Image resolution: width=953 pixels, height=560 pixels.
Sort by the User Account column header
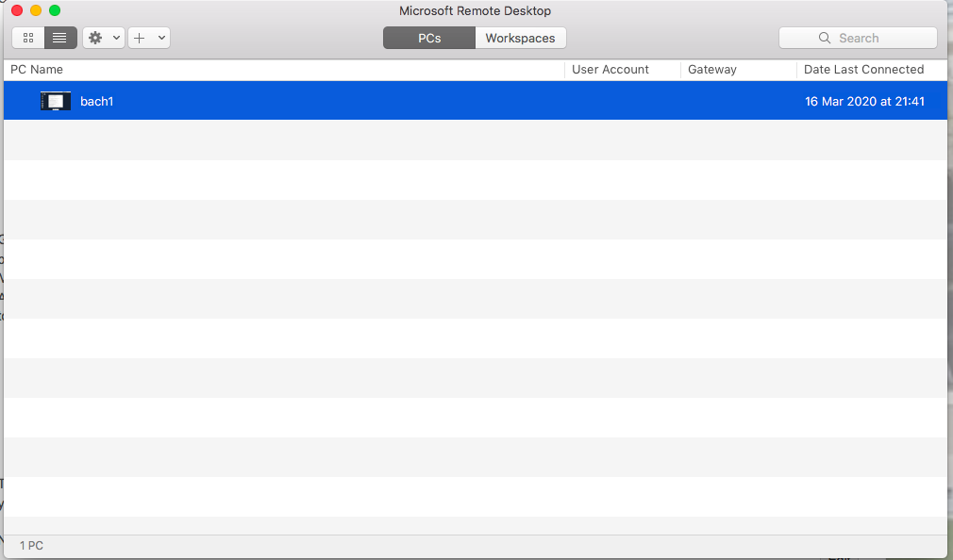pyautogui.click(x=610, y=70)
